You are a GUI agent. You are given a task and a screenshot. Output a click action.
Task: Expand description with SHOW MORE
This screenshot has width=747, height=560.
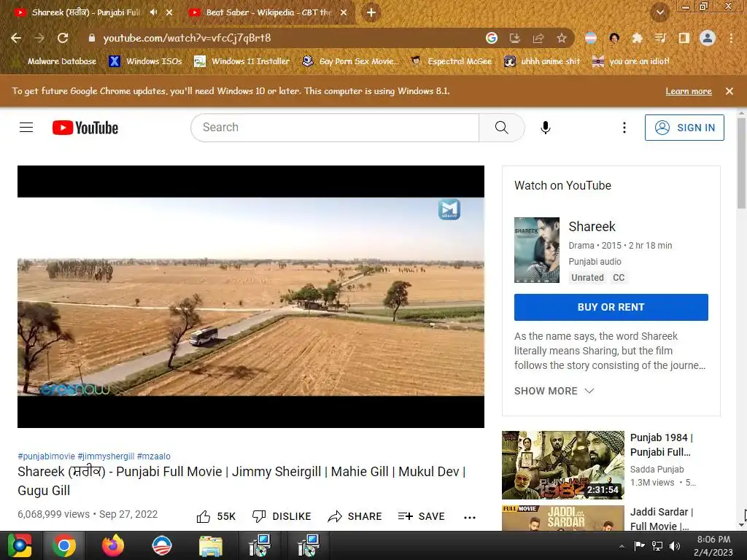click(x=554, y=391)
